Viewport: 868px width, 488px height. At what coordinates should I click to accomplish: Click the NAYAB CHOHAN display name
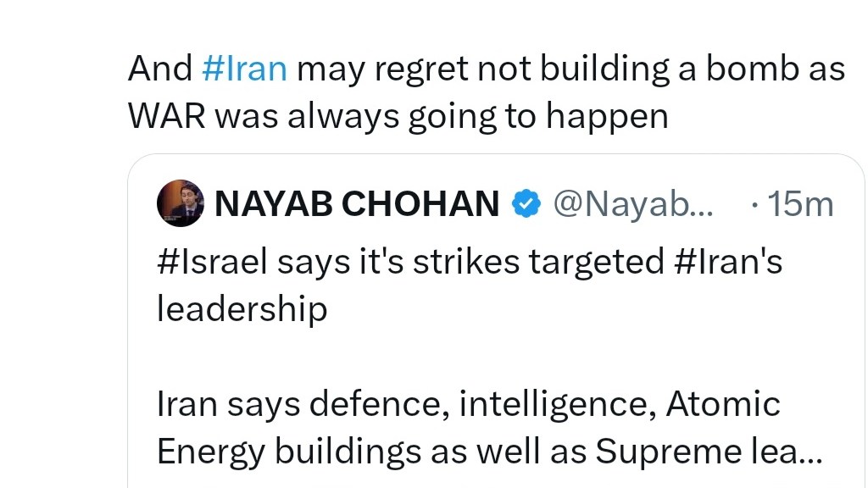tap(357, 203)
